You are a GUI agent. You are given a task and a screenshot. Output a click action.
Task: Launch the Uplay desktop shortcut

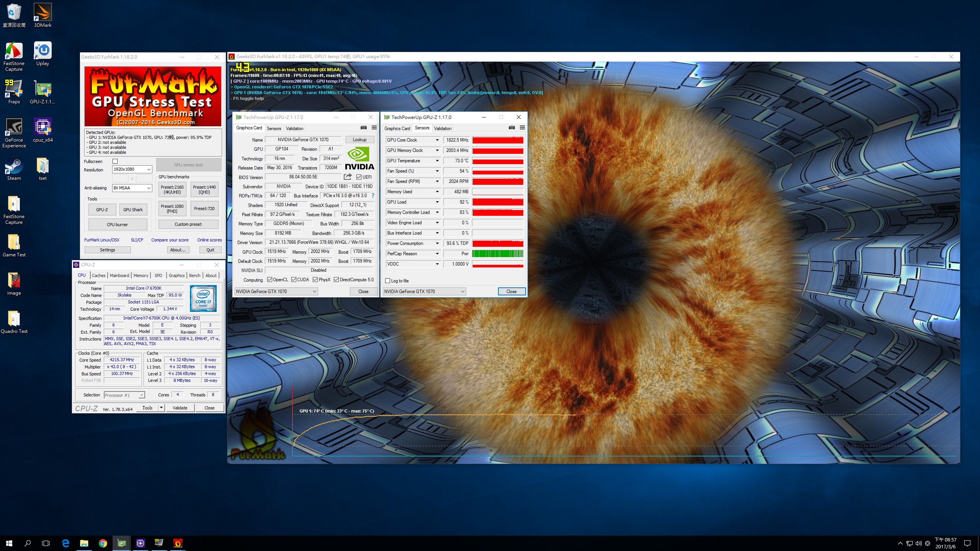(x=42, y=54)
